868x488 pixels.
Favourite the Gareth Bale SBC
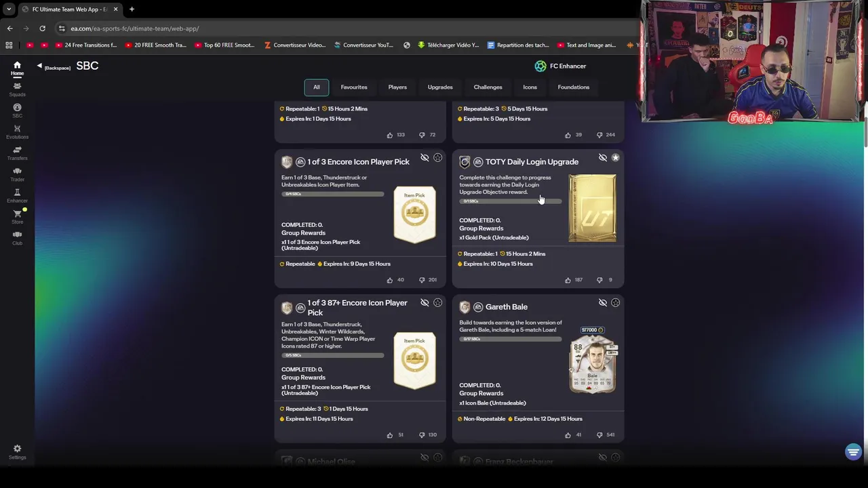[615, 303]
